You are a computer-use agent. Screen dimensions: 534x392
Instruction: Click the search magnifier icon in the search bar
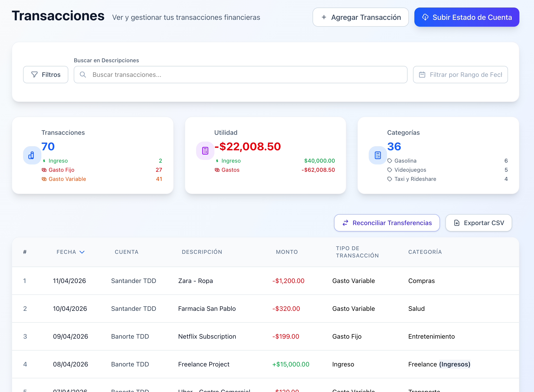point(83,75)
